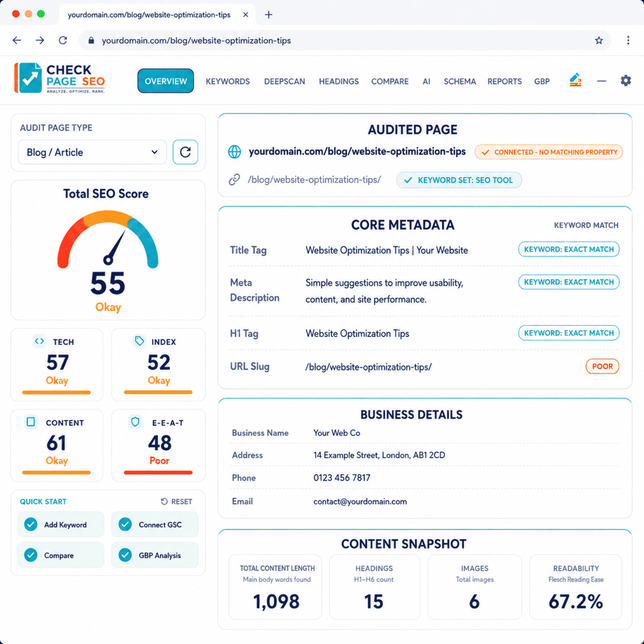
Task: Click the Readability 67.2% card
Action: pyautogui.click(x=575, y=587)
